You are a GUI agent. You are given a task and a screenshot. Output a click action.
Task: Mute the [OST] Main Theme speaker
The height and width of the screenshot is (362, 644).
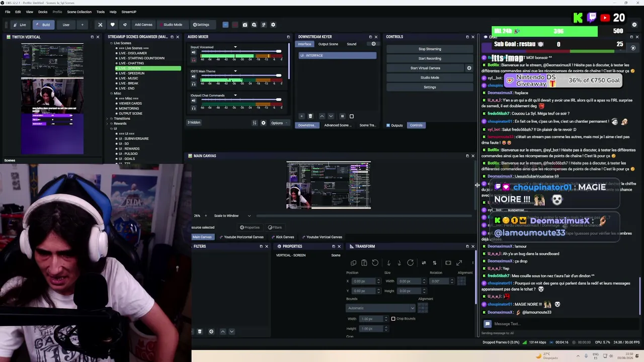pyautogui.click(x=193, y=76)
